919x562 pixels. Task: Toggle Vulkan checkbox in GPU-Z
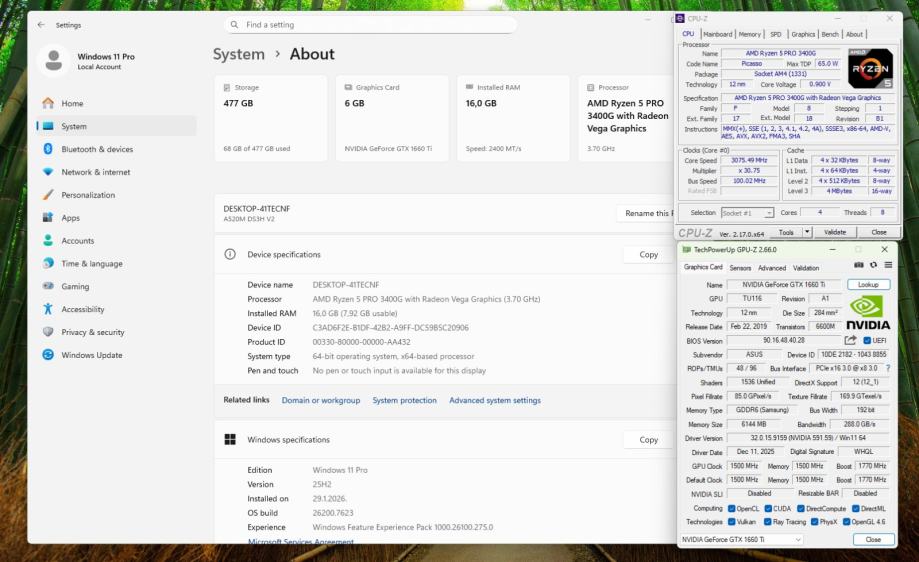pyautogui.click(x=731, y=522)
